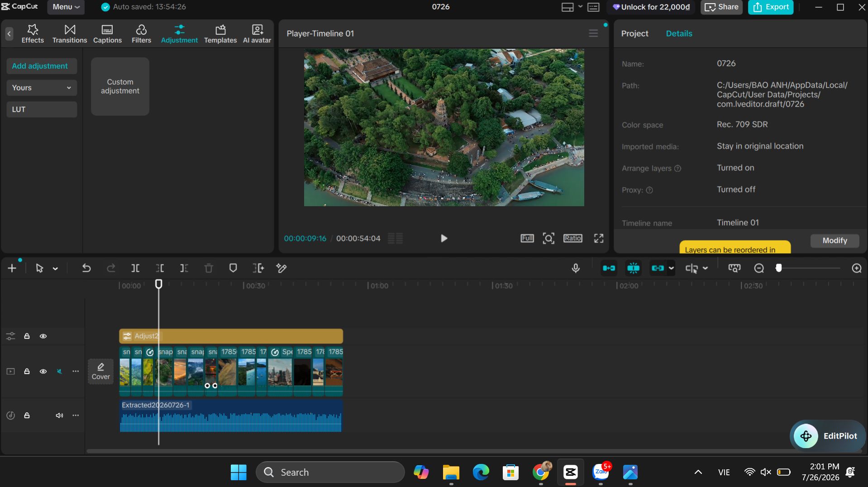868x487 pixels.
Task: Toggle the auto snapping button
Action: tap(633, 268)
